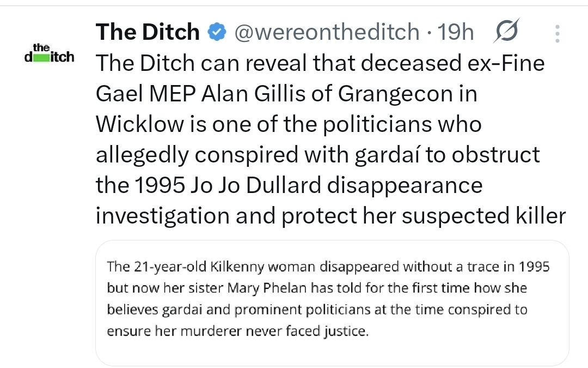Click the green block in Ditch logo
The height and width of the screenshot is (368, 588).
[42, 57]
